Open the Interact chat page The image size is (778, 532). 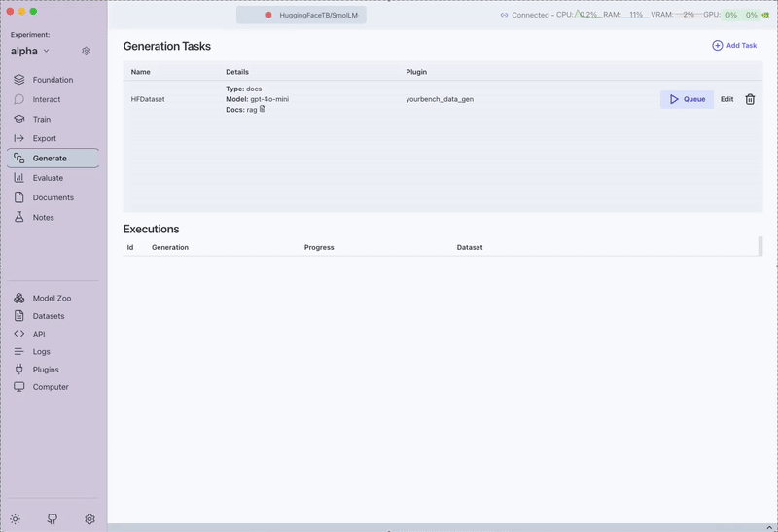click(46, 99)
